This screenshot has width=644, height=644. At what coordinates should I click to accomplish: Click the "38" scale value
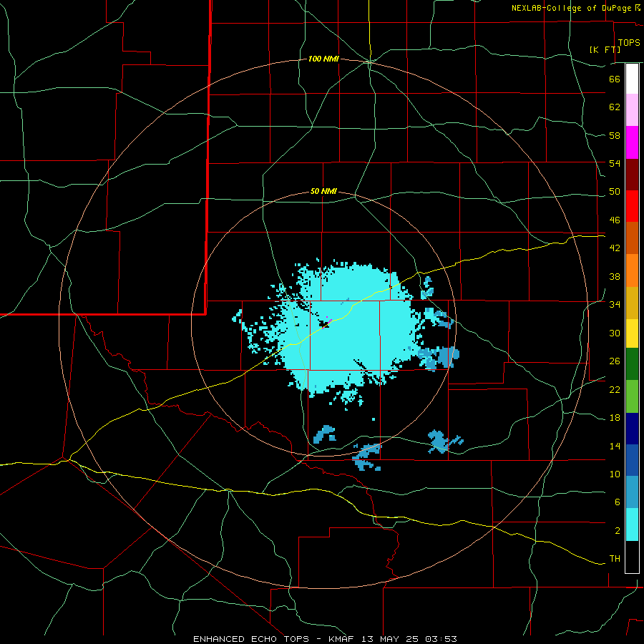click(615, 277)
